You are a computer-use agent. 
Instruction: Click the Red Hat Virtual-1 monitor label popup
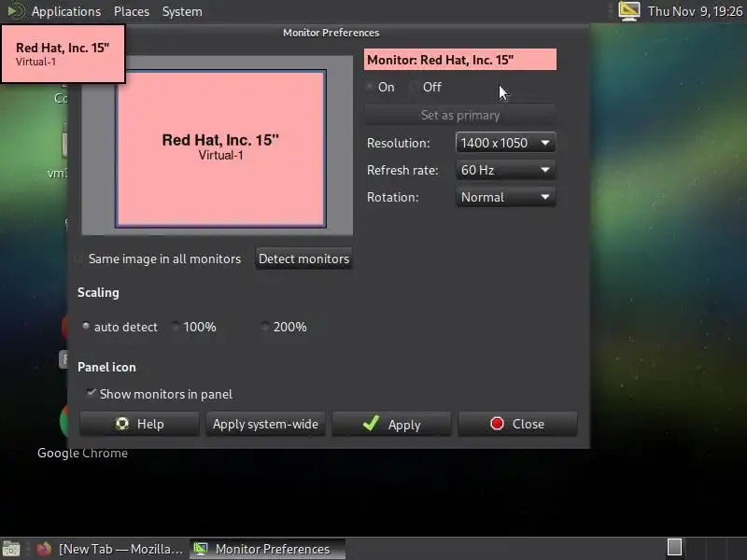63,54
